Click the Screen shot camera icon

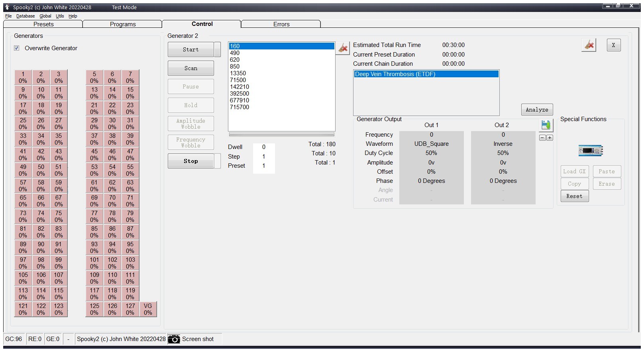pyautogui.click(x=174, y=339)
